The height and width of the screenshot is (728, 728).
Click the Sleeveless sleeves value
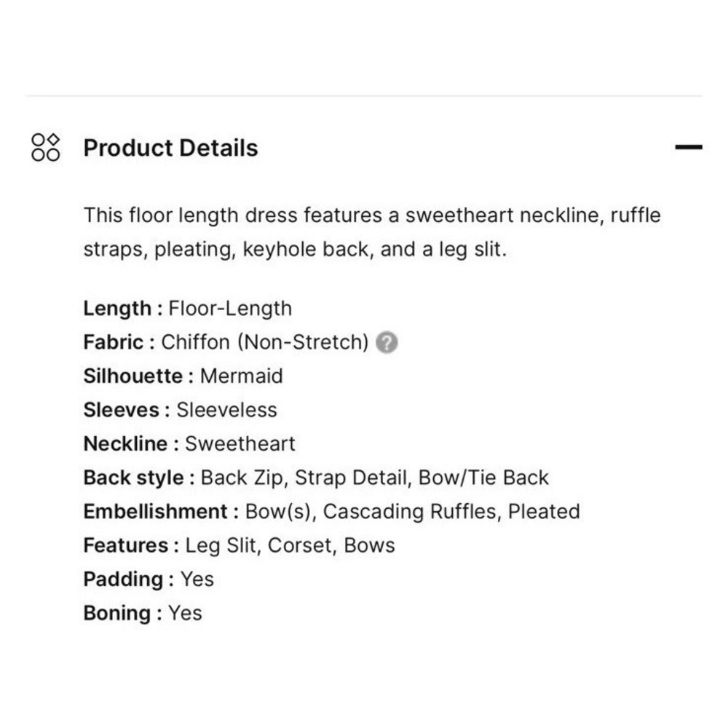226,410
